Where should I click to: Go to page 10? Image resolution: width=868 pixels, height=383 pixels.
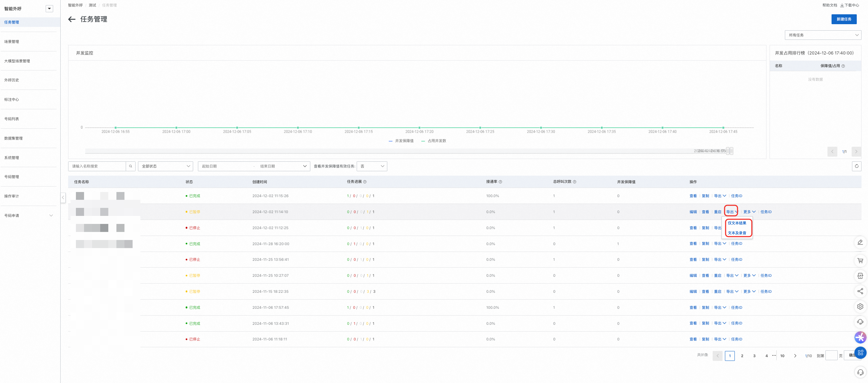[782, 356]
